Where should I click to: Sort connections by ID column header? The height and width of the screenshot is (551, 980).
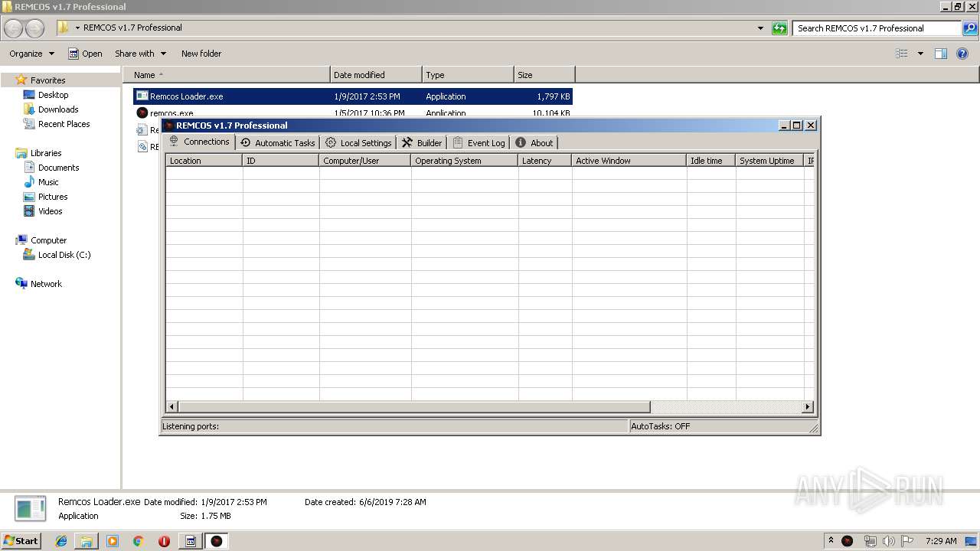coord(281,161)
